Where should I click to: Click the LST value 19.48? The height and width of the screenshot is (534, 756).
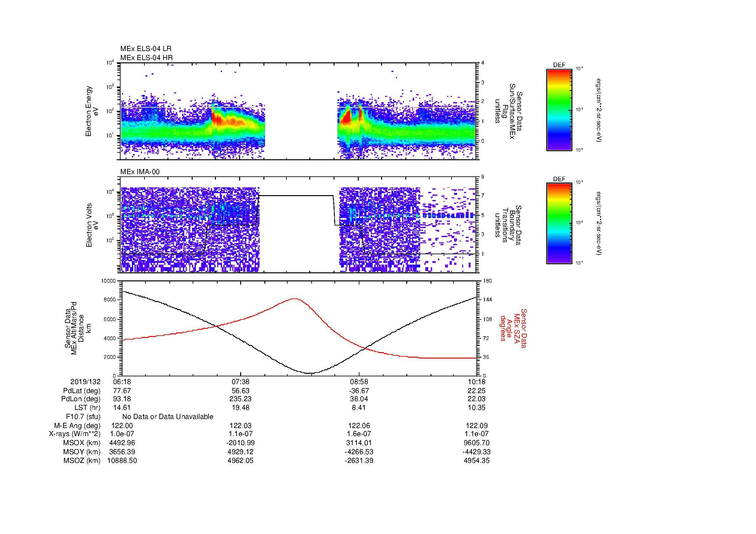[240, 408]
